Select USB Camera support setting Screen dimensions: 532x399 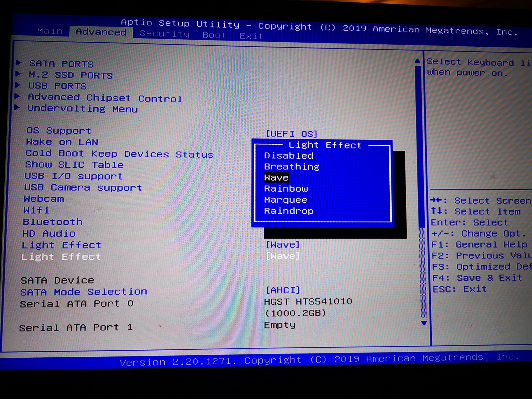pyautogui.click(x=83, y=188)
